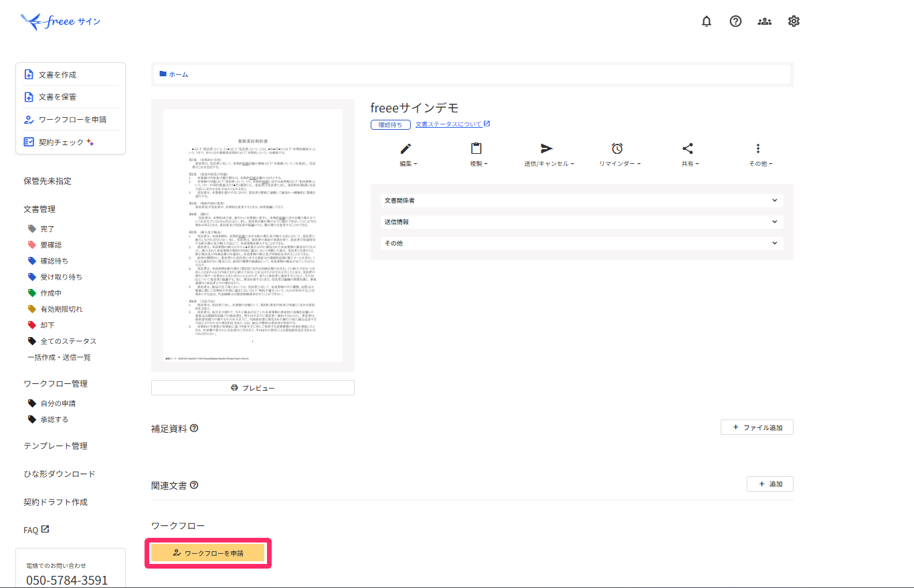Click the alarm clock リマインダー icon
Image resolution: width=914 pixels, height=588 pixels.
point(618,149)
